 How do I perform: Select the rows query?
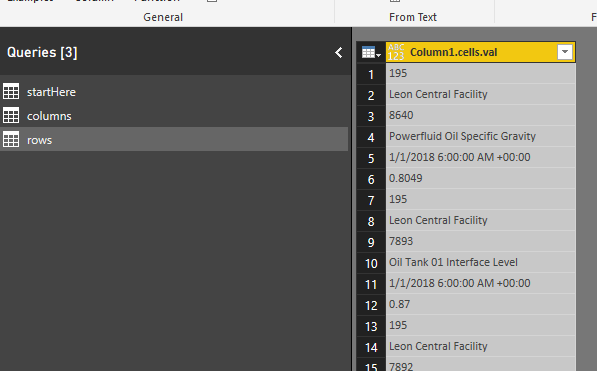coord(174,140)
